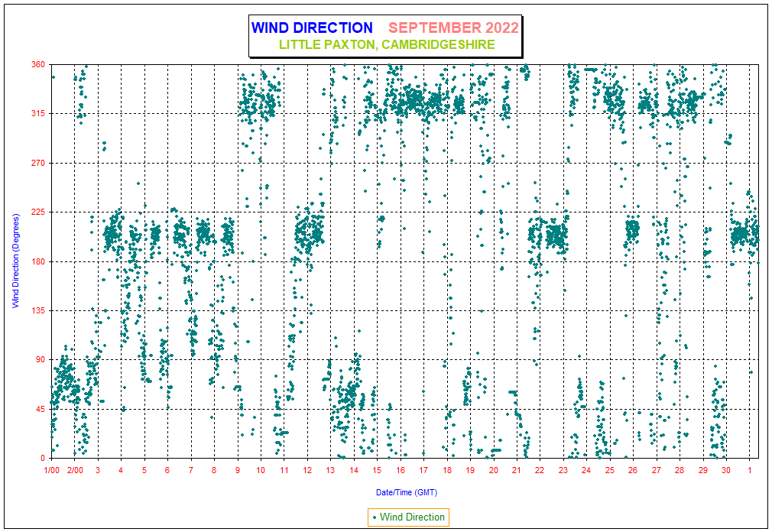
Task: Click the SEPTEMBER 2022 title text
Action: tap(453, 28)
